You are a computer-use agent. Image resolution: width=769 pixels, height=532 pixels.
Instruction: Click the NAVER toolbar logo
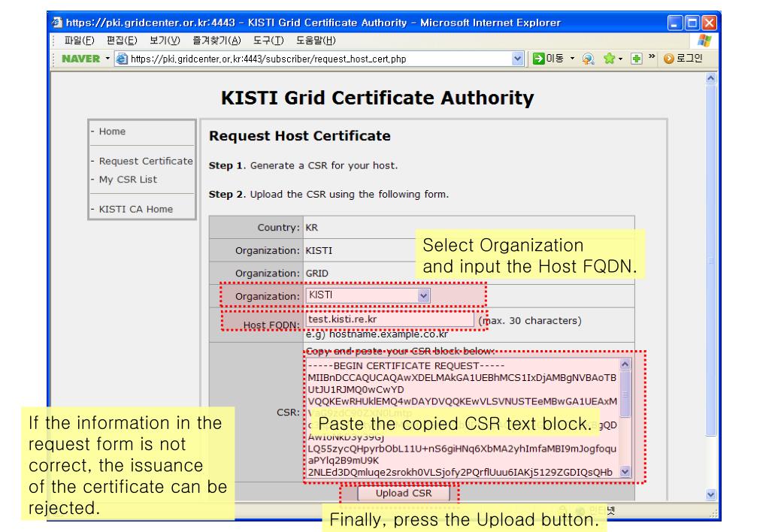(80, 59)
